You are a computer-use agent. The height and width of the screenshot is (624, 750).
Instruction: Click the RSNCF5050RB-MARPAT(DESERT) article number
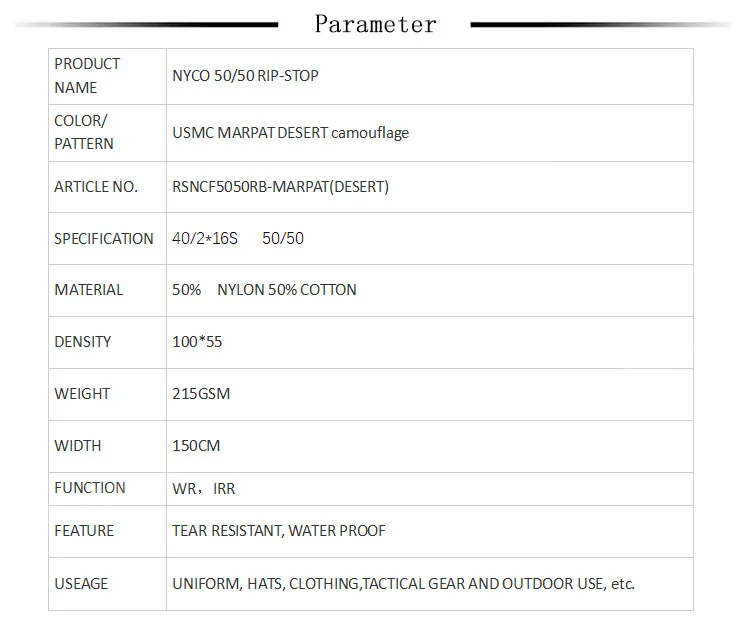pyautogui.click(x=280, y=187)
